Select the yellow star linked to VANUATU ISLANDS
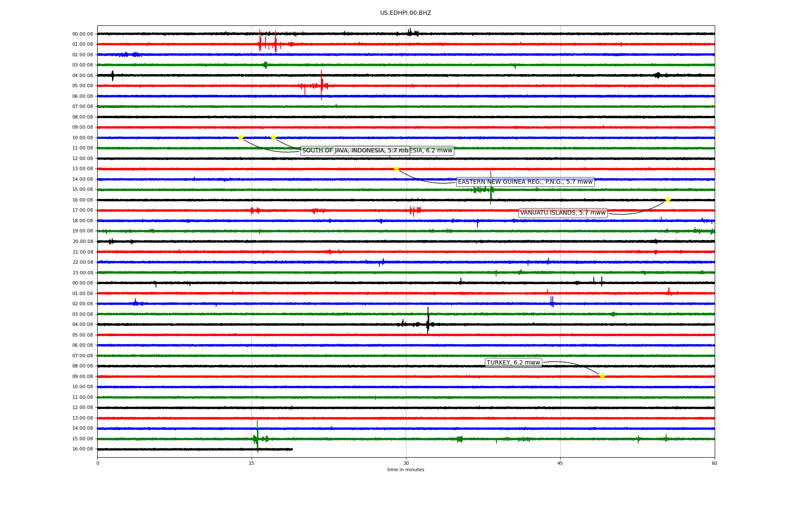This screenshot has height=508, width=812. 668,200
